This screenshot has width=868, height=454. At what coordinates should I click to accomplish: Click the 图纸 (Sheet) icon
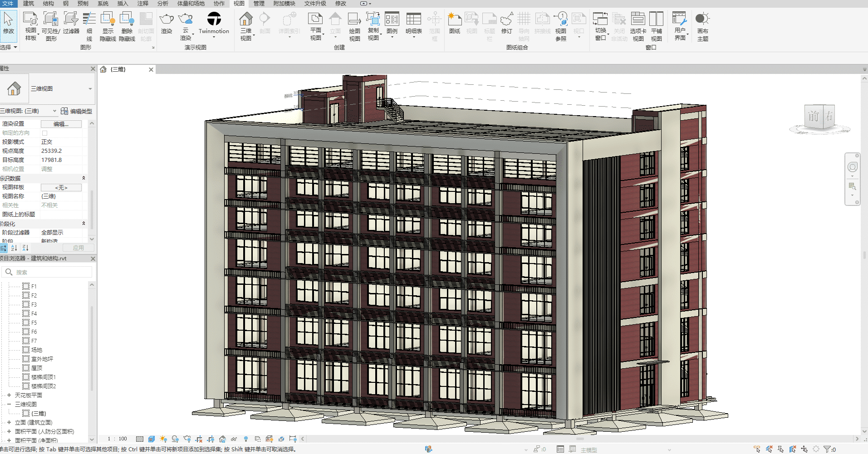click(454, 19)
